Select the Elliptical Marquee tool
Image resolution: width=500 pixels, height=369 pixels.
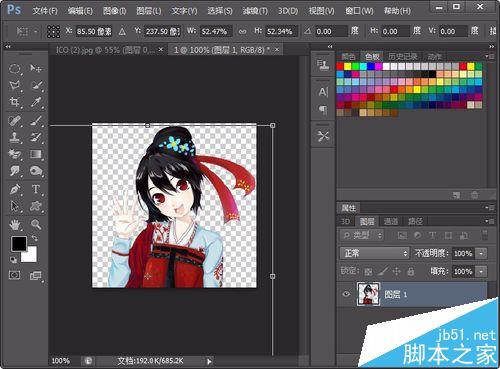14,69
